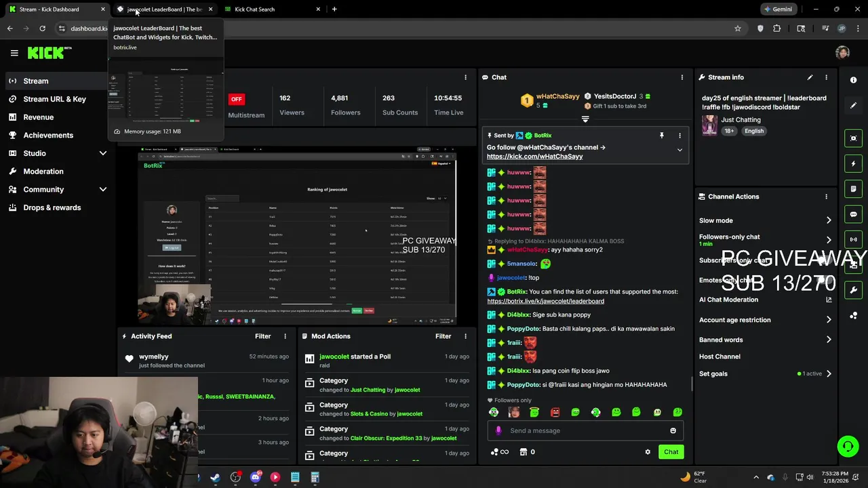Expand the Community sidebar section
Screen dimensions: 868x488
tap(103, 190)
